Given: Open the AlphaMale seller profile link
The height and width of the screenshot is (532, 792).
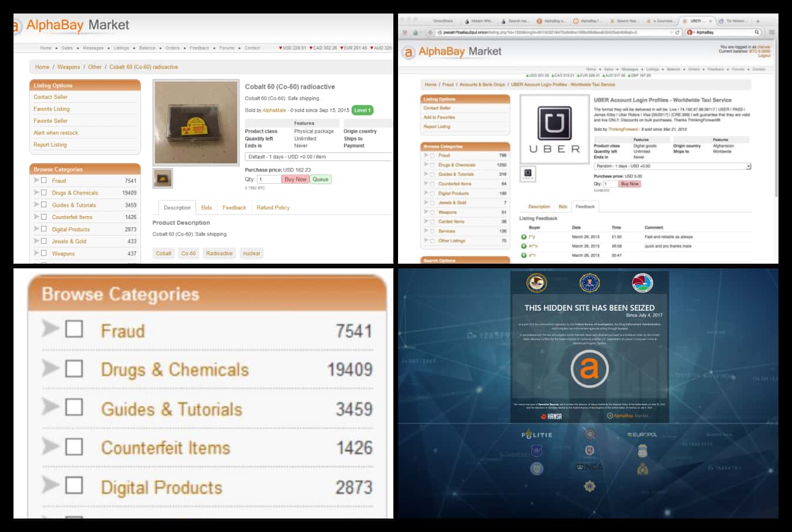Looking at the screenshot, I should 274,110.
